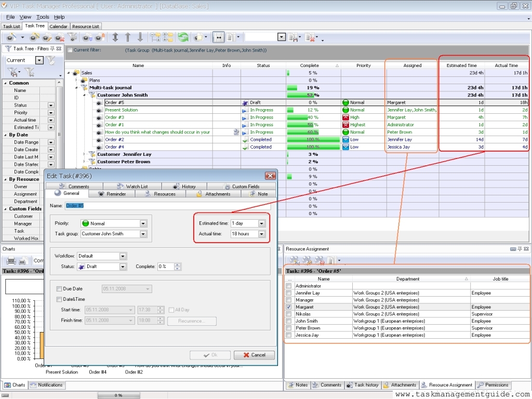532x399 pixels.
Task: Open the Tools menu
Action: pos(43,17)
